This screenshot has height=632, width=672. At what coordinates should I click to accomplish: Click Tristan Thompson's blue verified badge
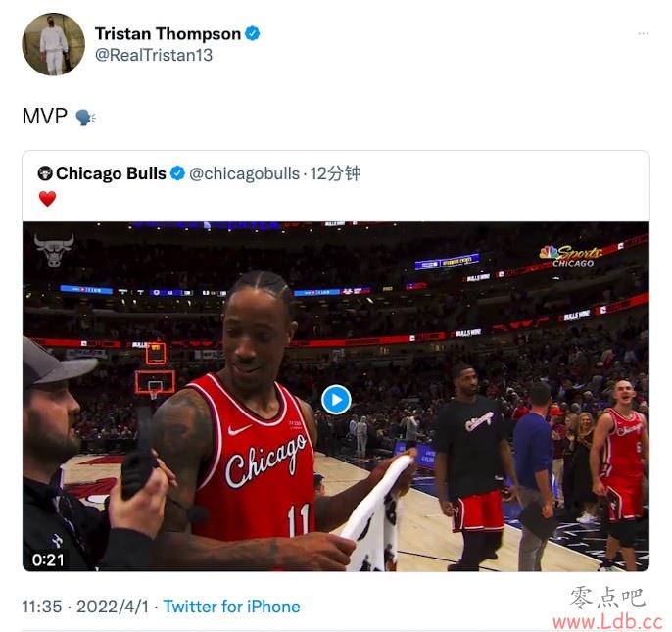[253, 33]
